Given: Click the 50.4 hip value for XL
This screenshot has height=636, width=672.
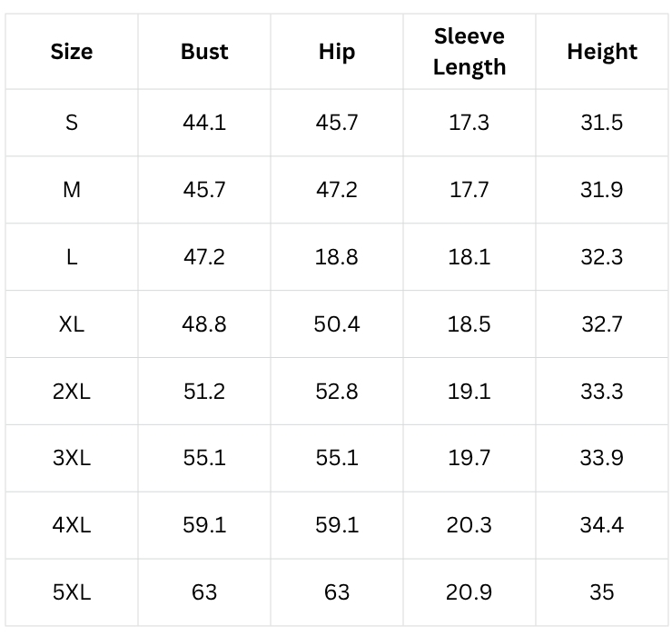Looking at the screenshot, I should coord(337,324).
